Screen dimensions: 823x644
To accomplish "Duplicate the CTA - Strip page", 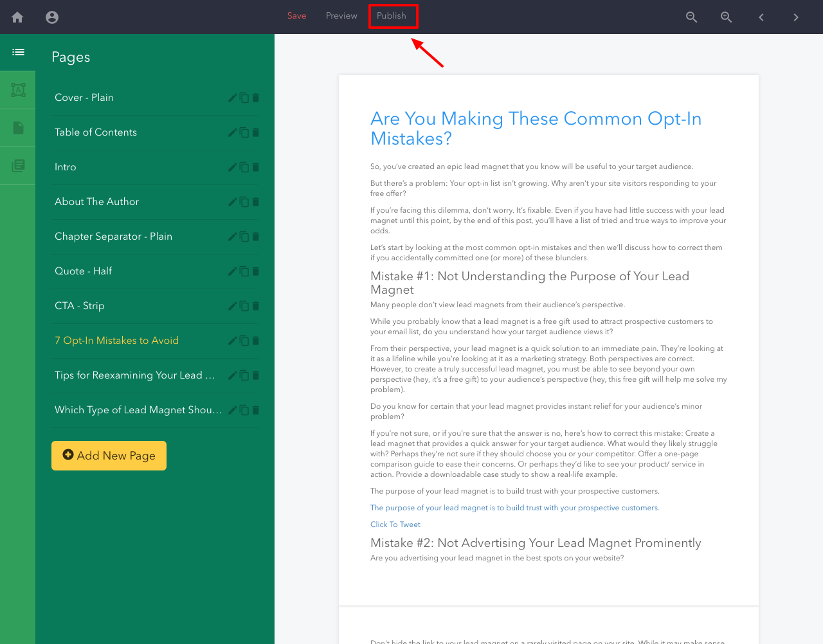I will [244, 306].
